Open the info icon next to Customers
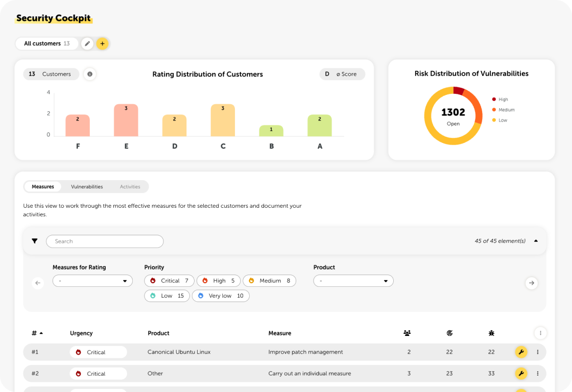572x392 pixels. point(90,74)
